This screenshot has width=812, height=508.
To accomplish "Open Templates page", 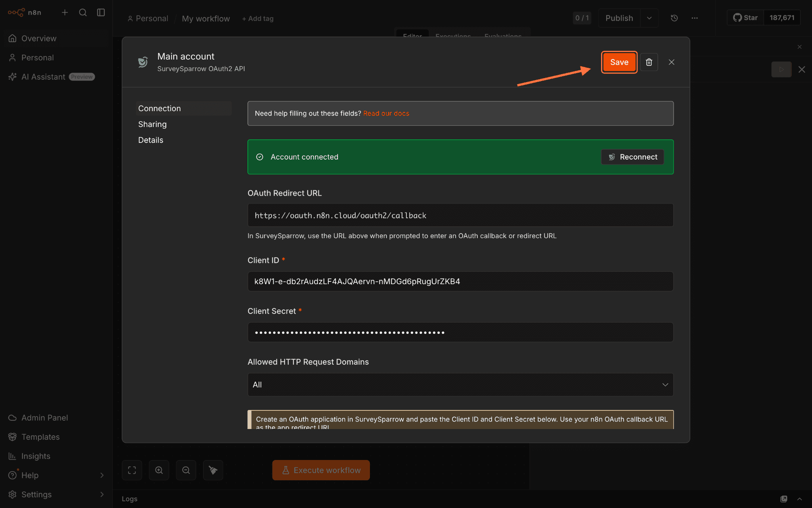I will tap(57, 437).
